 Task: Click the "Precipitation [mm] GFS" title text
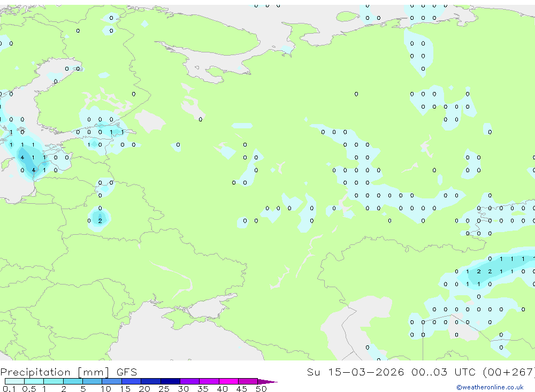[68, 372]
